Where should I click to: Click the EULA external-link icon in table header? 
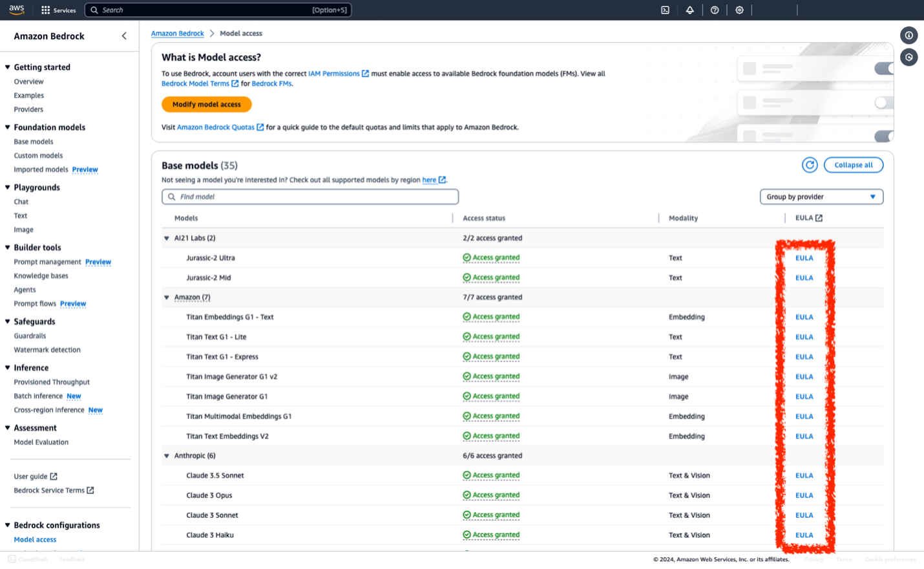click(820, 217)
